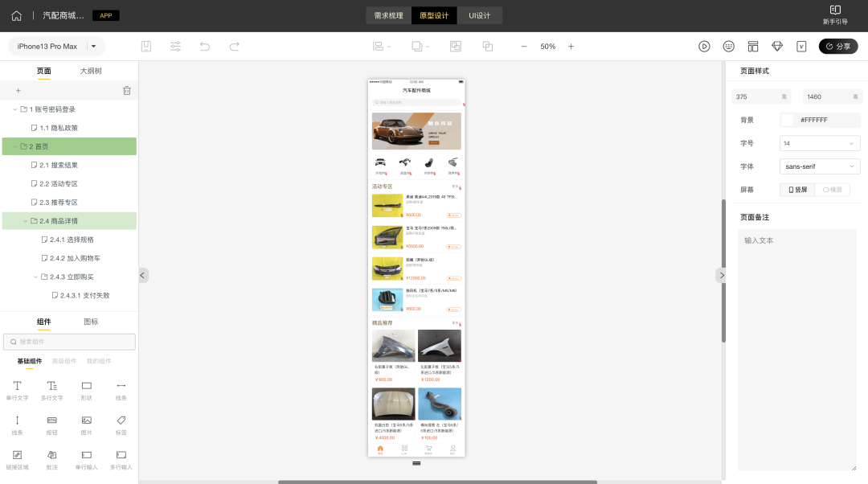Switch to the 需求梳理 tab
The height and width of the screenshot is (484, 868).
pyautogui.click(x=389, y=15)
